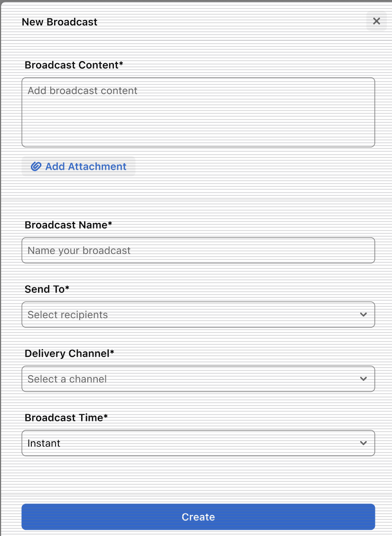392x536 pixels.
Task: Select the Instant value text
Action: pos(44,444)
